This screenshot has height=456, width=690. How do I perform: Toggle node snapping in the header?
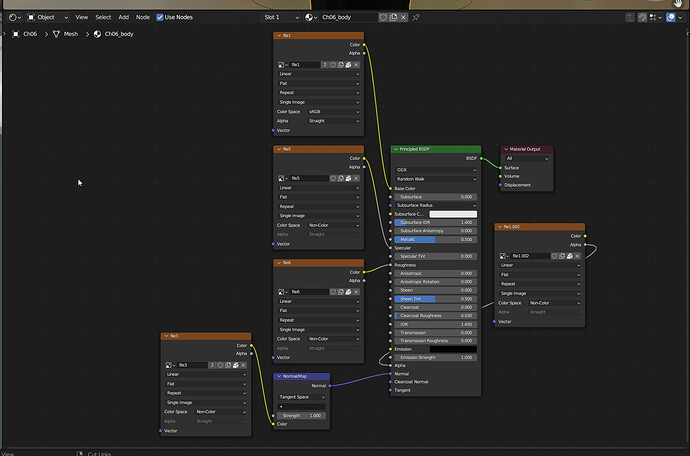642,17
